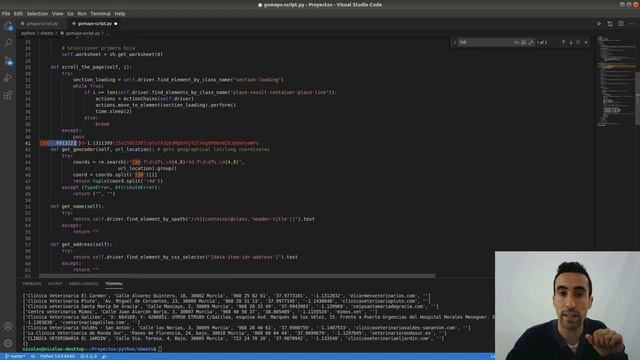This screenshot has width=640, height=360.
Task: Click the 'def get_address(self):' line
Action: coord(81,244)
